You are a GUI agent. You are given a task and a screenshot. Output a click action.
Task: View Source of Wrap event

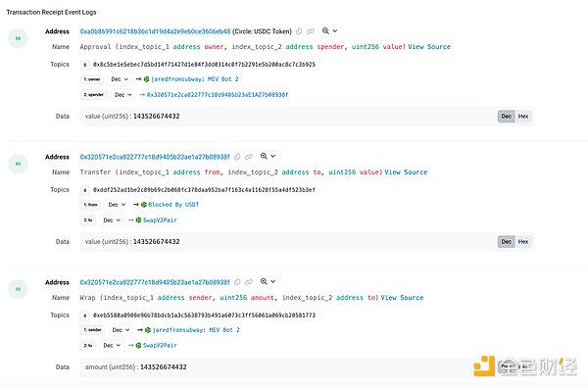402,298
